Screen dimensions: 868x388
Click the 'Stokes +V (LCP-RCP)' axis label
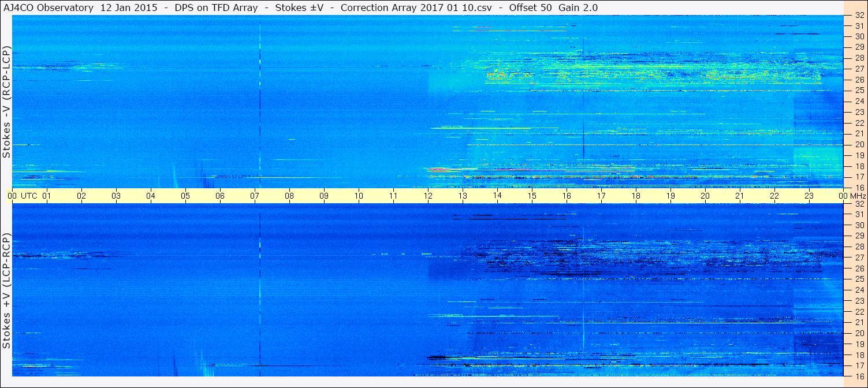pos(7,291)
